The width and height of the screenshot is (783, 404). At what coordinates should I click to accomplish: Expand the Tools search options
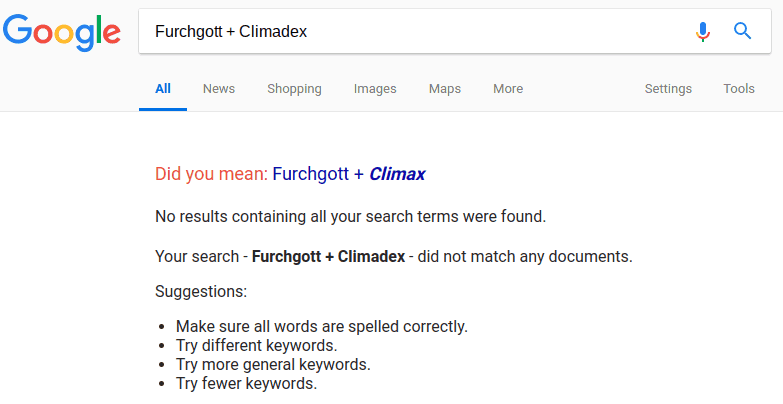click(x=739, y=89)
